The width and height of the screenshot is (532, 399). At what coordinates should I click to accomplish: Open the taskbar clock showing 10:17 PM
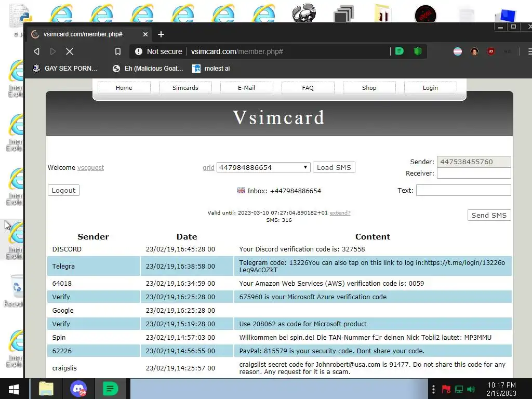501,389
